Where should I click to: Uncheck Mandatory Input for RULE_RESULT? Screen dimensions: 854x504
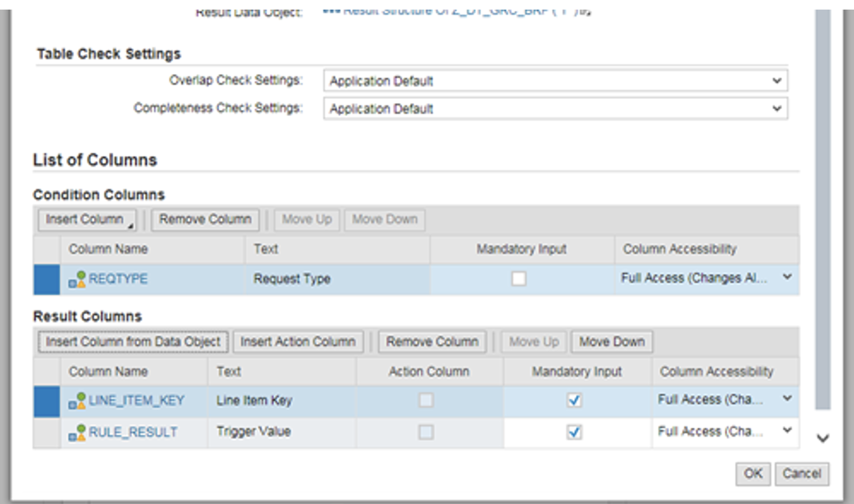tap(574, 432)
